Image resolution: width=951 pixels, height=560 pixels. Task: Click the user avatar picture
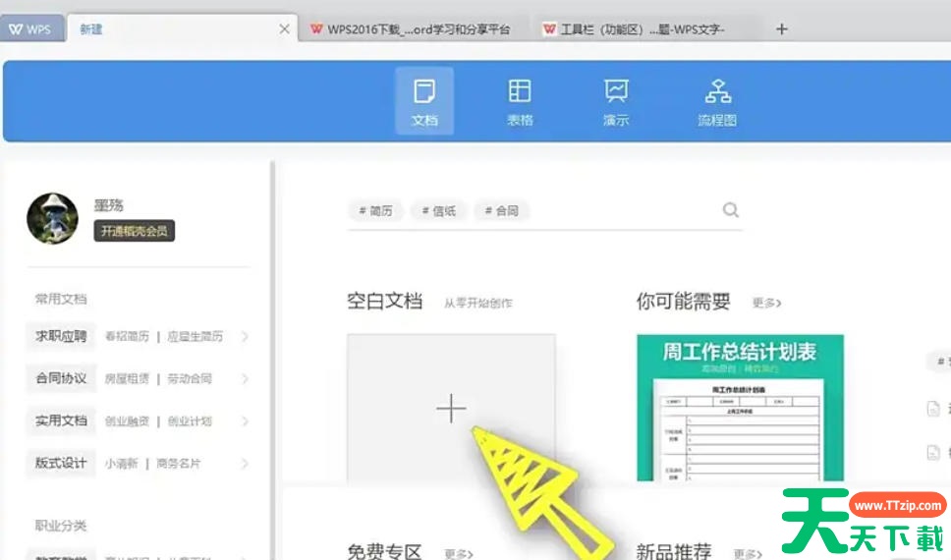(53, 218)
